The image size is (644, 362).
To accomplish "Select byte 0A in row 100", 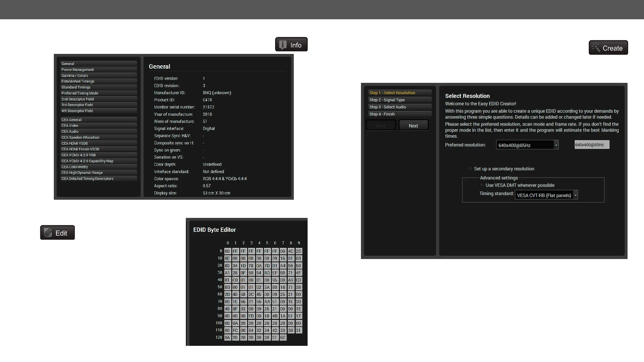I will [235, 323].
